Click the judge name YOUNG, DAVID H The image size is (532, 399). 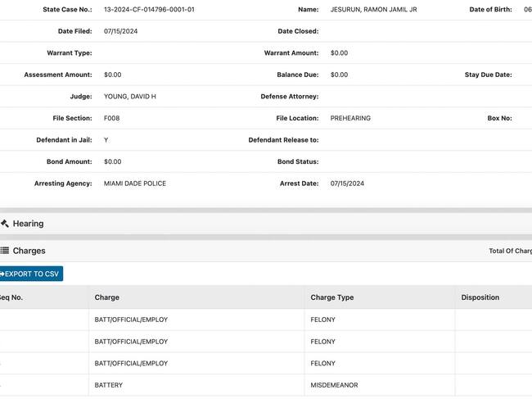(130, 97)
